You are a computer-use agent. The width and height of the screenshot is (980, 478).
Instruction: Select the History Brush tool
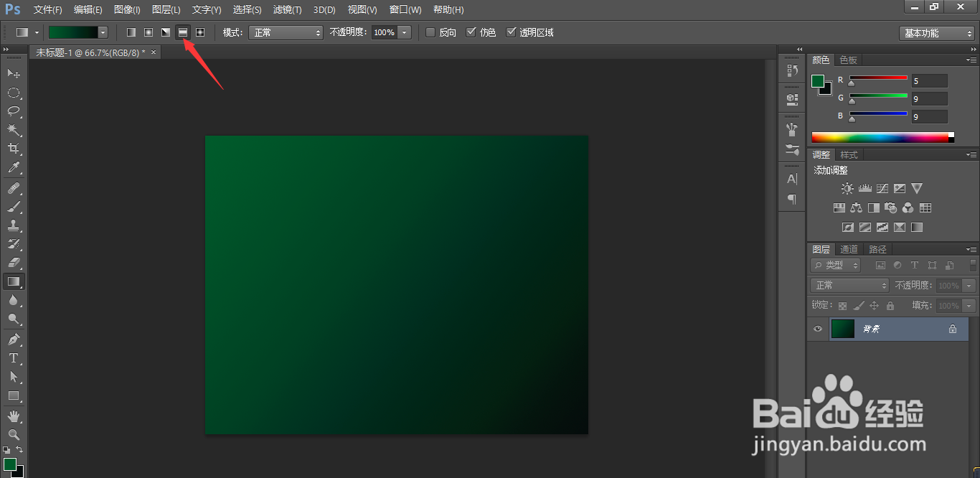click(14, 244)
